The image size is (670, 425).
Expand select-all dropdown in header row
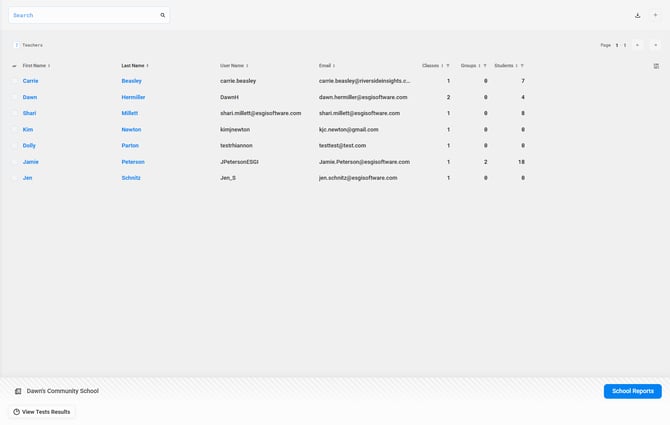pos(14,66)
